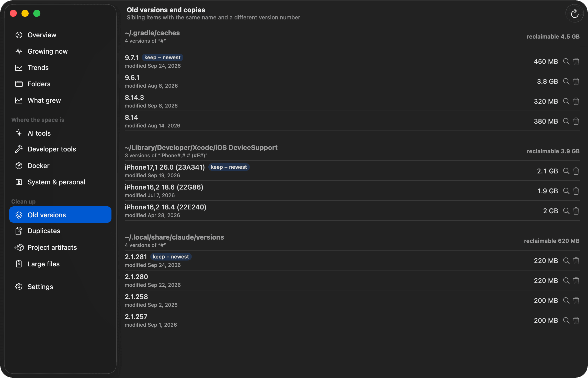The width and height of the screenshot is (588, 378).
Task: Trash iPhone17,1 26.0 (23A341) entry
Action: (x=576, y=171)
